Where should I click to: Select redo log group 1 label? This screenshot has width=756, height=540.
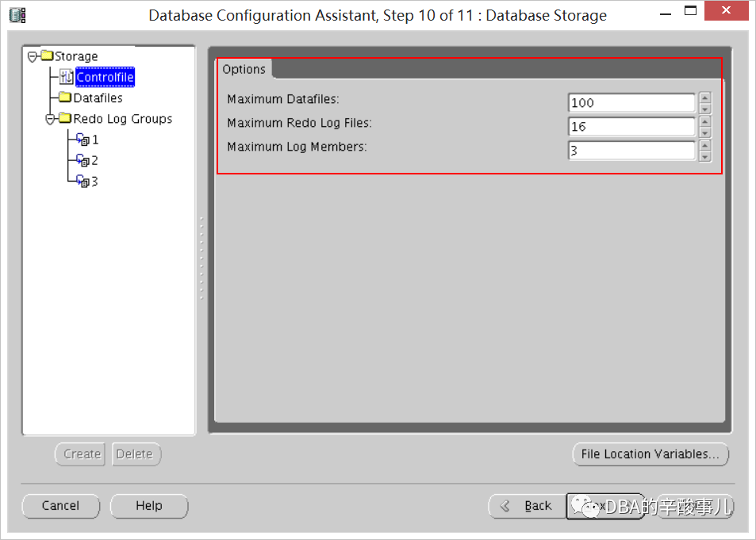pos(95,140)
